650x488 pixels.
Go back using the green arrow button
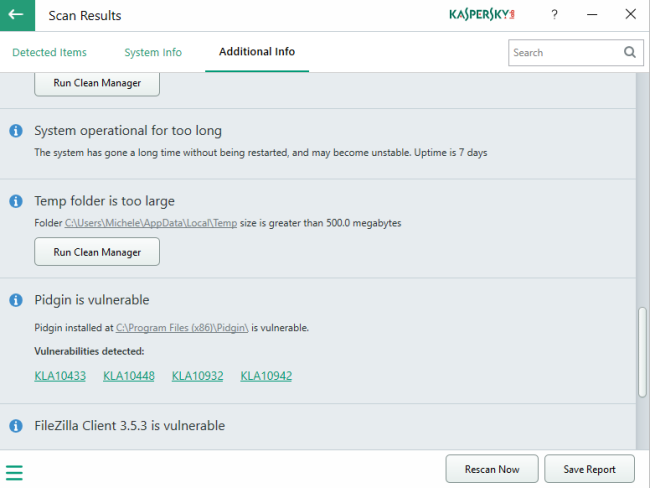coord(17,15)
